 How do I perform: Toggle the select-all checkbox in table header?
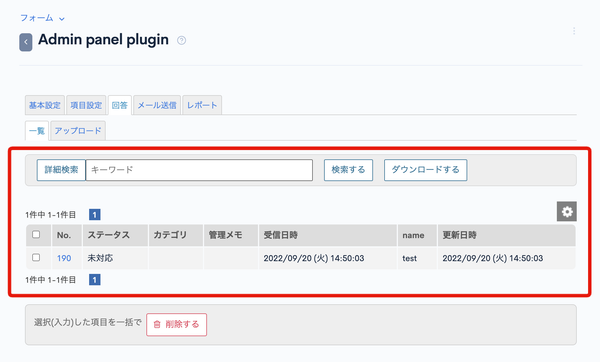point(36,234)
